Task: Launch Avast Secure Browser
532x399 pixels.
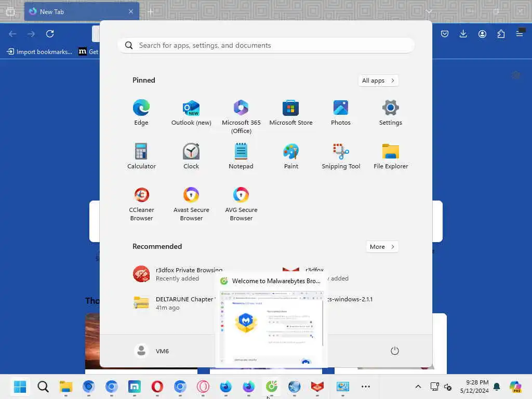Action: pos(191,204)
